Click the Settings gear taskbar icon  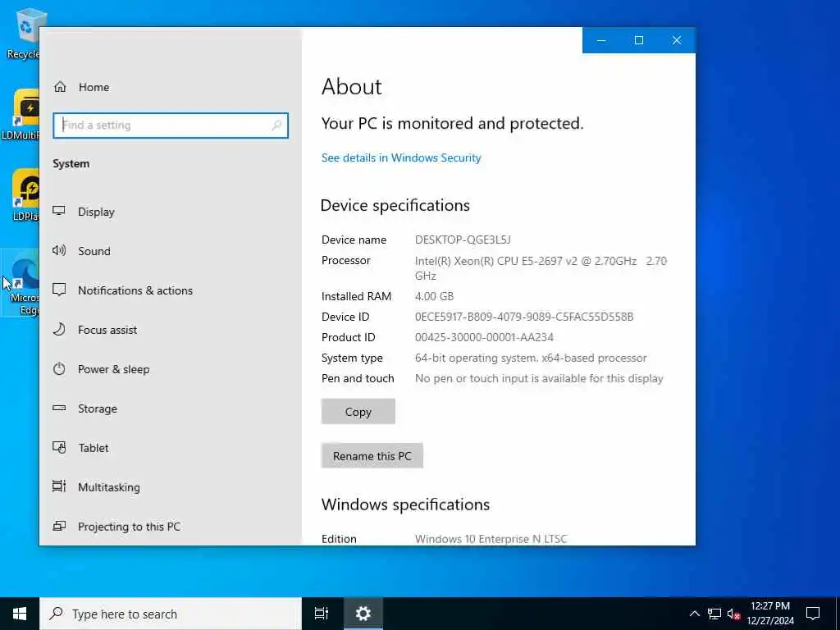363,614
